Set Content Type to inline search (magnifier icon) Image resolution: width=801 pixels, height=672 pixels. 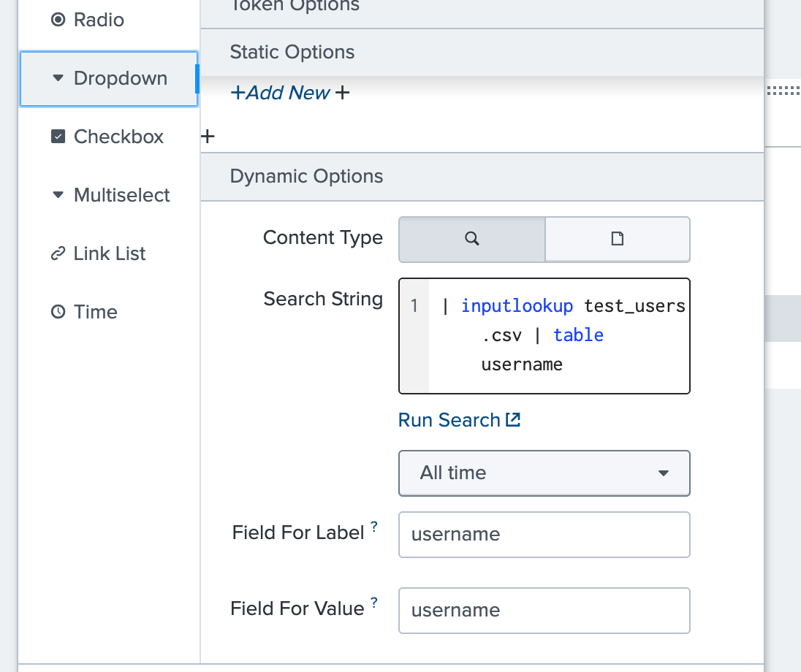coord(472,239)
